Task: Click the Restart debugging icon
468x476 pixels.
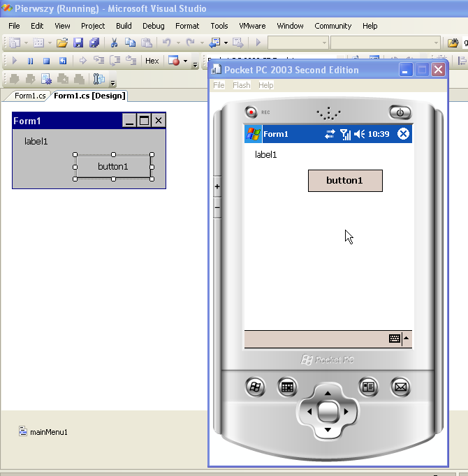Action: pyautogui.click(x=63, y=61)
